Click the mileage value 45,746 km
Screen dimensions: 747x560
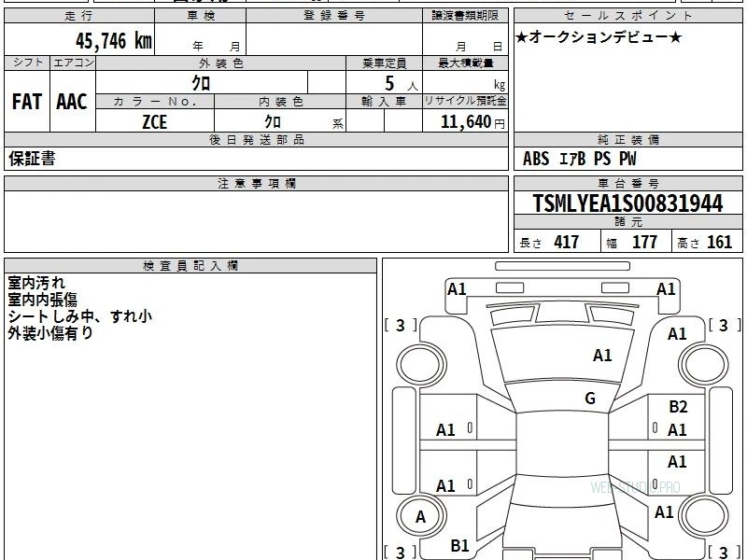[113, 41]
